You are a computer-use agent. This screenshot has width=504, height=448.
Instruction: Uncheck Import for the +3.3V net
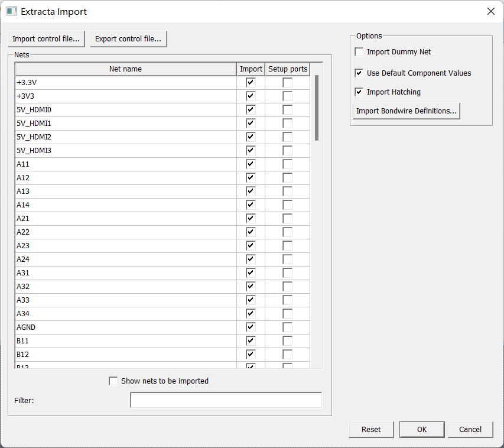(250, 82)
